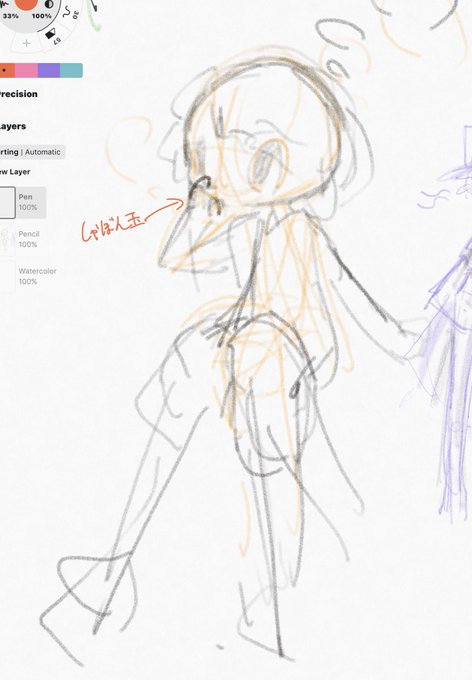
Task: Change layer Sorting from Automatic
Action: coord(32,152)
